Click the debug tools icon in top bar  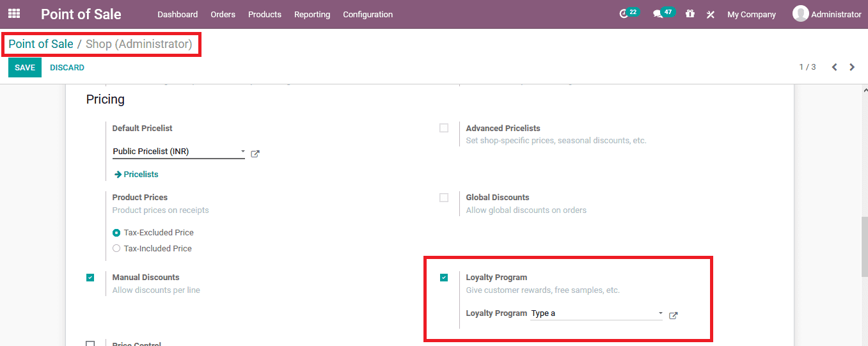point(710,14)
